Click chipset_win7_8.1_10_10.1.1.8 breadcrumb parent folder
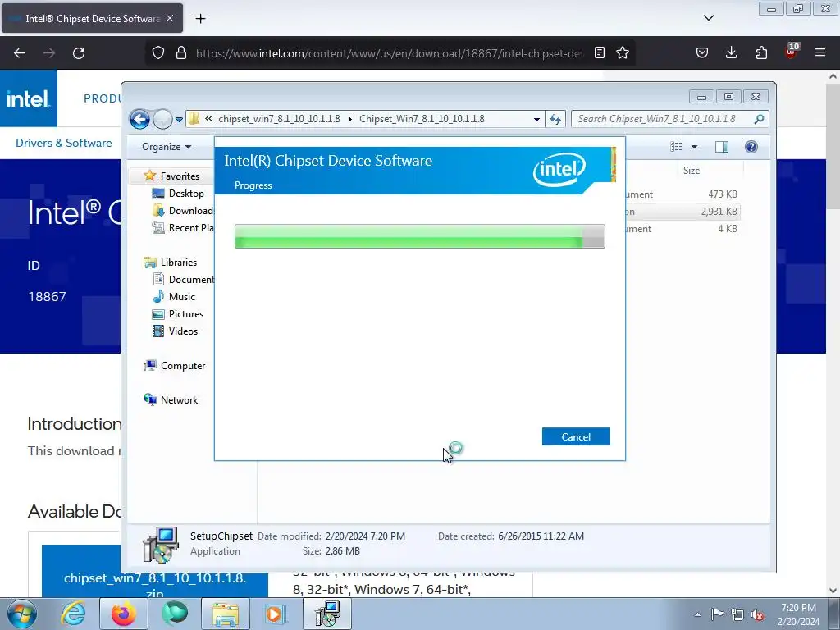Viewport: 840px width, 630px height. point(279,119)
